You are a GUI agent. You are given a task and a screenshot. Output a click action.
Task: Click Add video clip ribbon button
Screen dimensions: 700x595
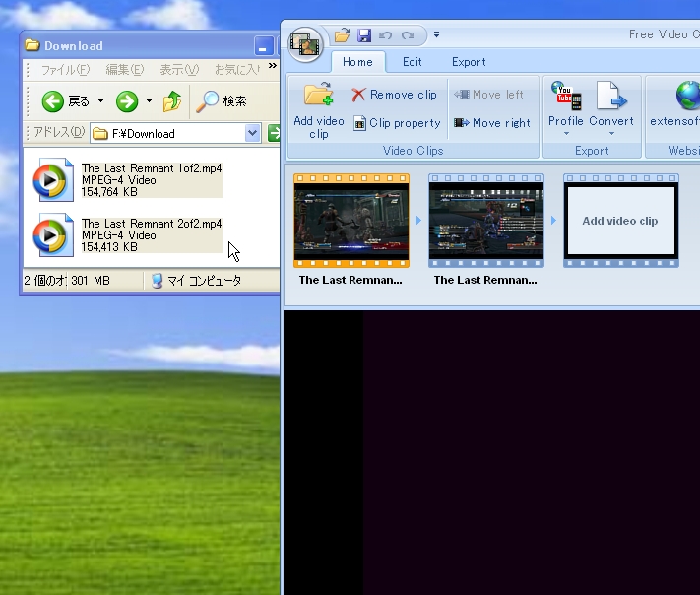(x=319, y=110)
